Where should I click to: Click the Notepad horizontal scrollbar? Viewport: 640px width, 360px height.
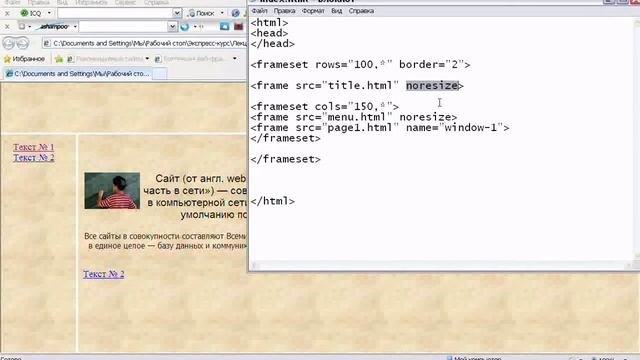(x=441, y=266)
